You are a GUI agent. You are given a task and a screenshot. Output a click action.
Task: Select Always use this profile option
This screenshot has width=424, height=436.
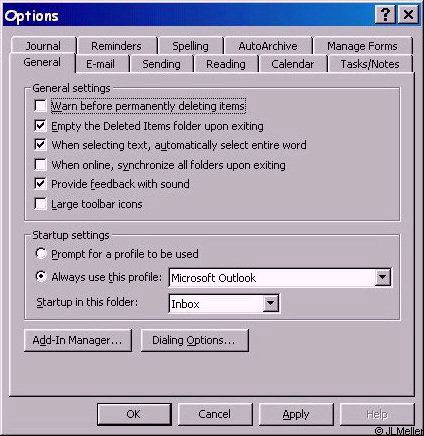[x=41, y=276]
